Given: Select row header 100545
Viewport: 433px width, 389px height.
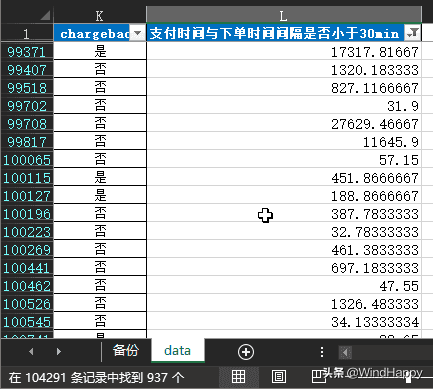Looking at the screenshot, I should pos(27,322).
